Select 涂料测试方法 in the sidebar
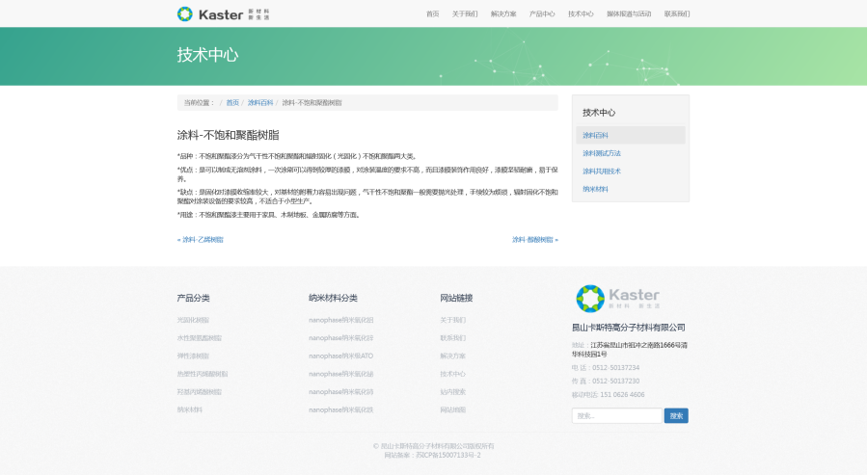The height and width of the screenshot is (475, 868). click(602, 153)
